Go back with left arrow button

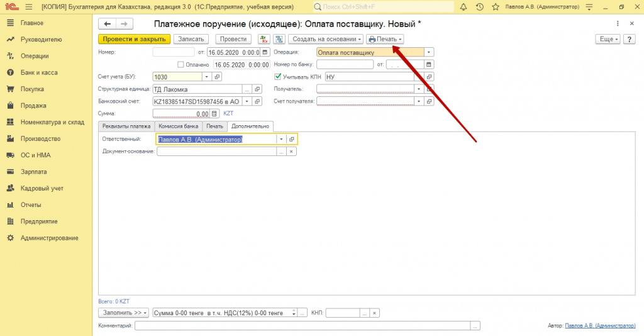tap(107, 24)
